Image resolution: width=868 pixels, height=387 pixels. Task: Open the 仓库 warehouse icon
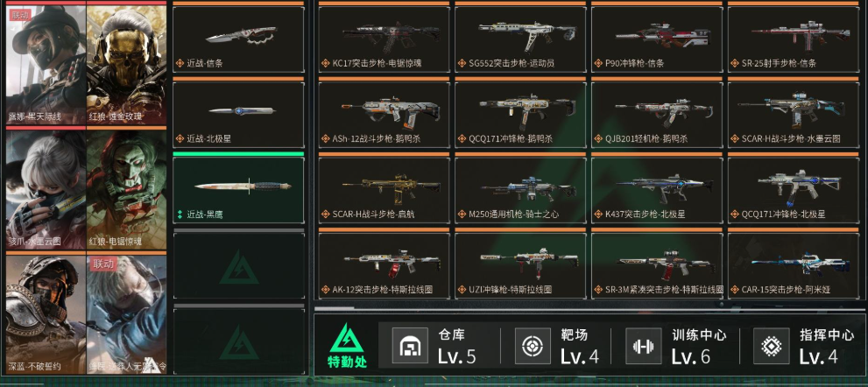[410, 346]
